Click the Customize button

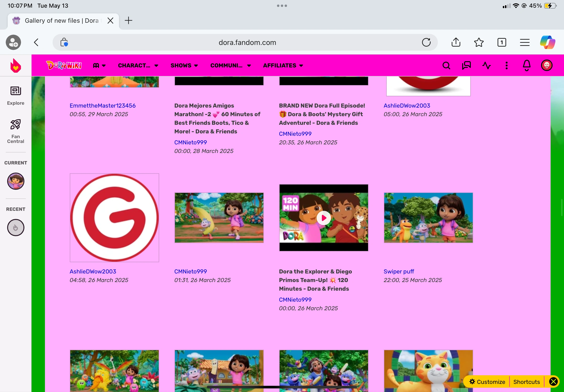coord(487,382)
